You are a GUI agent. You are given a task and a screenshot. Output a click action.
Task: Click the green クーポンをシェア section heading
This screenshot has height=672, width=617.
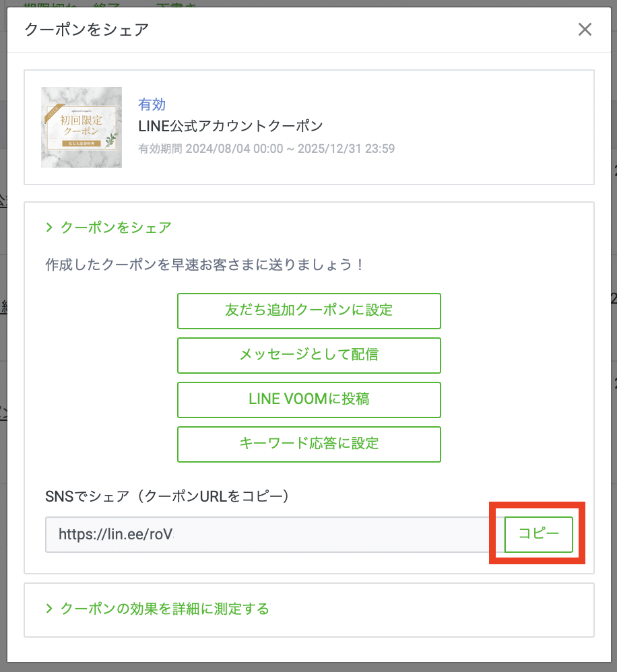116,228
